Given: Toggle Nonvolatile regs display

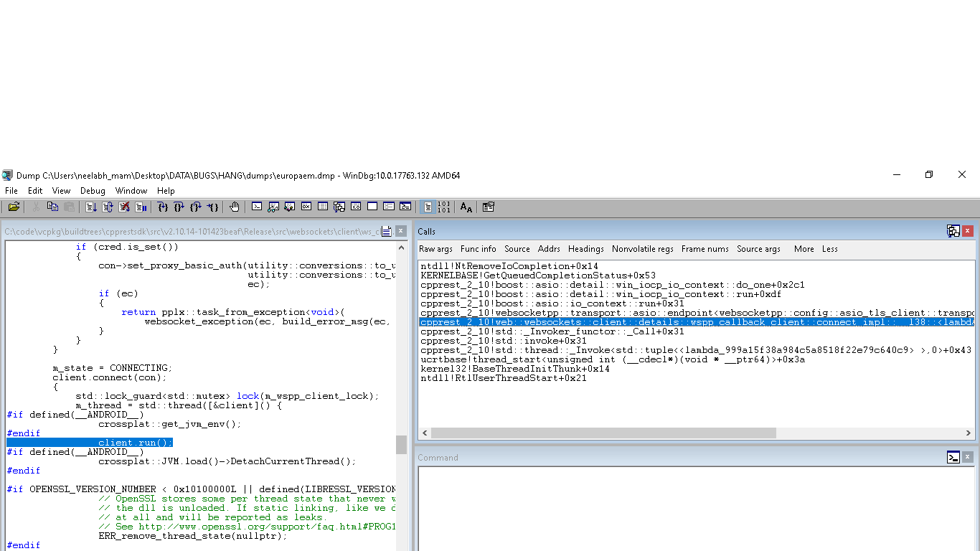Looking at the screenshot, I should (x=642, y=249).
